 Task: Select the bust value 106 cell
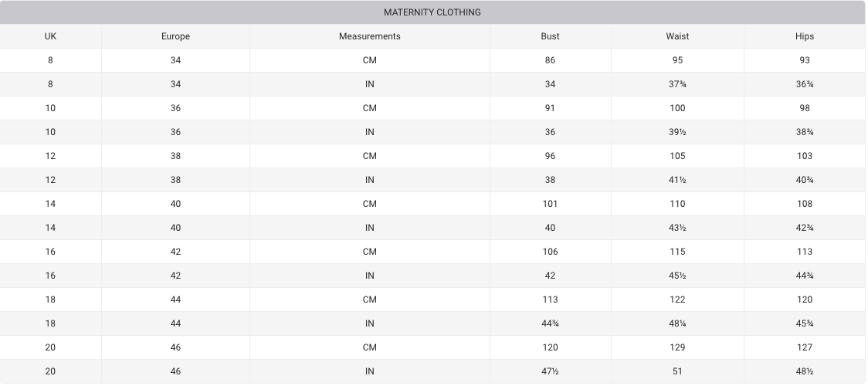click(550, 252)
